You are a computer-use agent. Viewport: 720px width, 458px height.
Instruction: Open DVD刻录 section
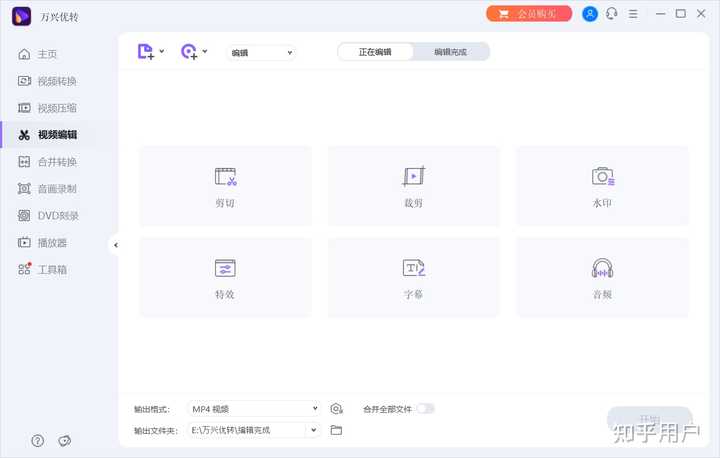[48, 215]
